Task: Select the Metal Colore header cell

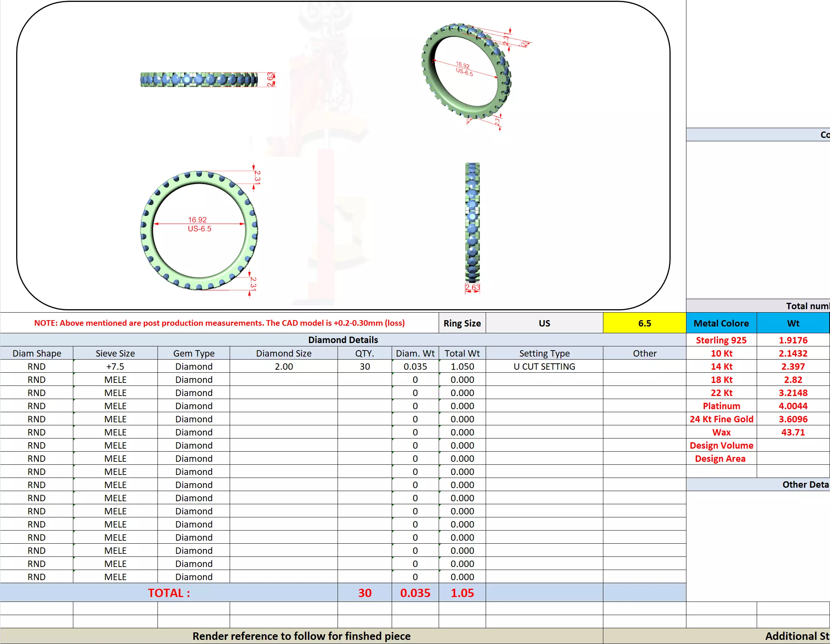Action: (721, 323)
